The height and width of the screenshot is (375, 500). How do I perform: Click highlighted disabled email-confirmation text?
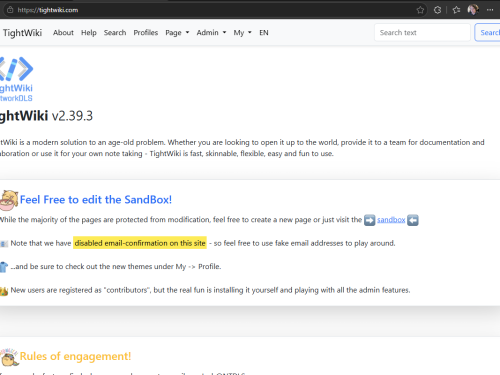(140, 243)
